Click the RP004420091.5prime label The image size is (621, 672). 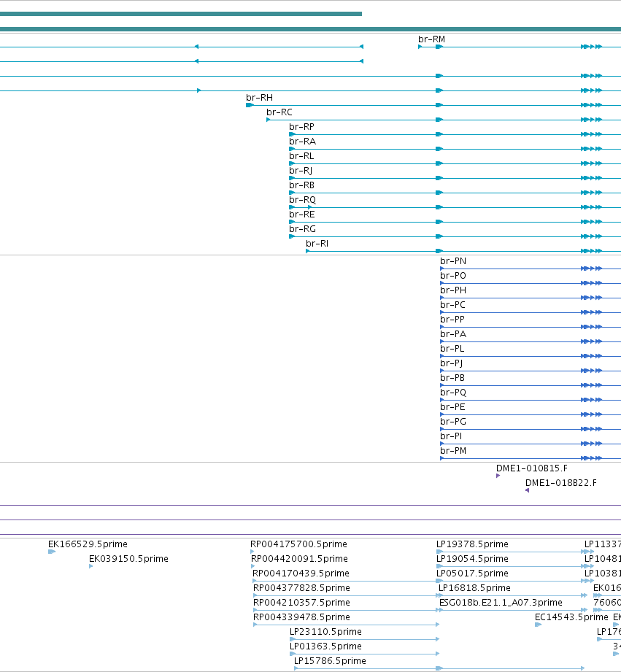300,558
